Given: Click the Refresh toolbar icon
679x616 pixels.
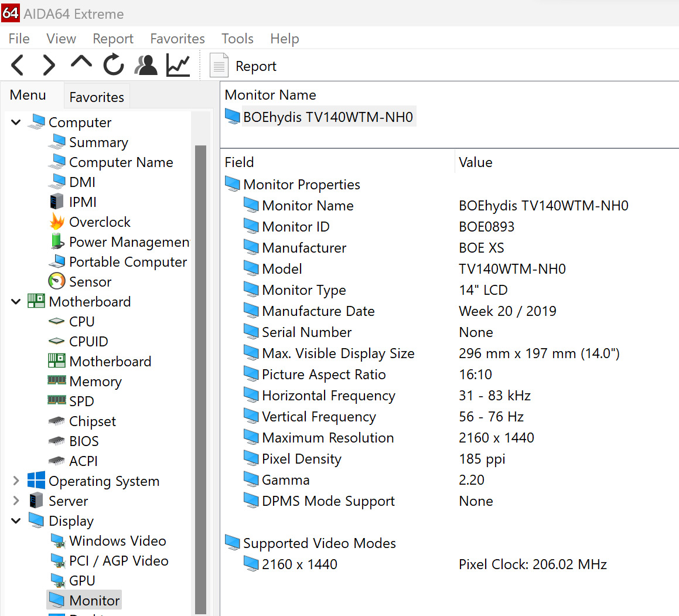Looking at the screenshot, I should (114, 64).
